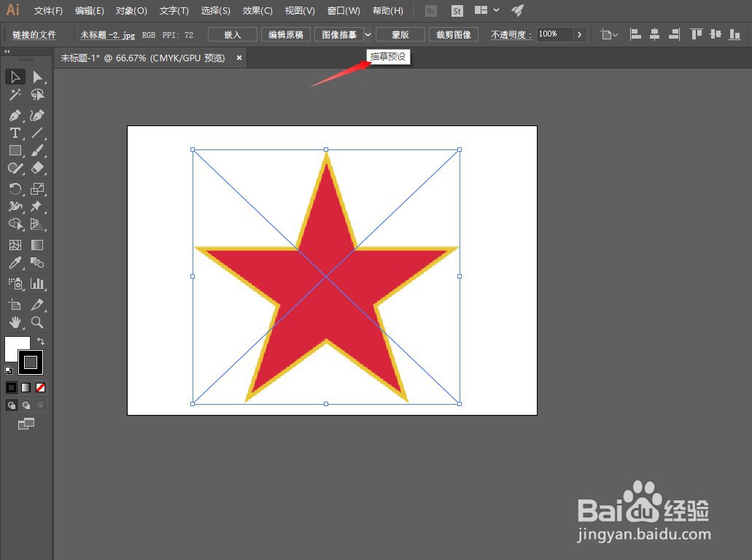
Task: Toggle the Draw Normal mode
Action: [12, 405]
